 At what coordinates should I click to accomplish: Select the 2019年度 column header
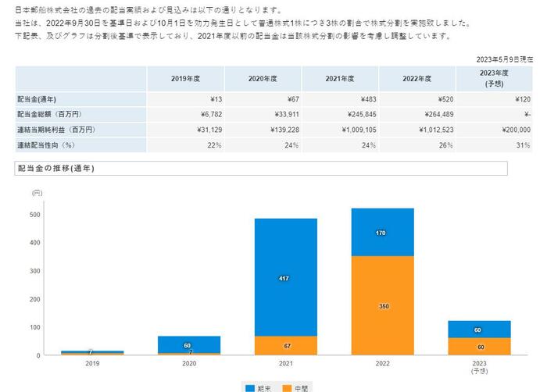[x=185, y=79]
